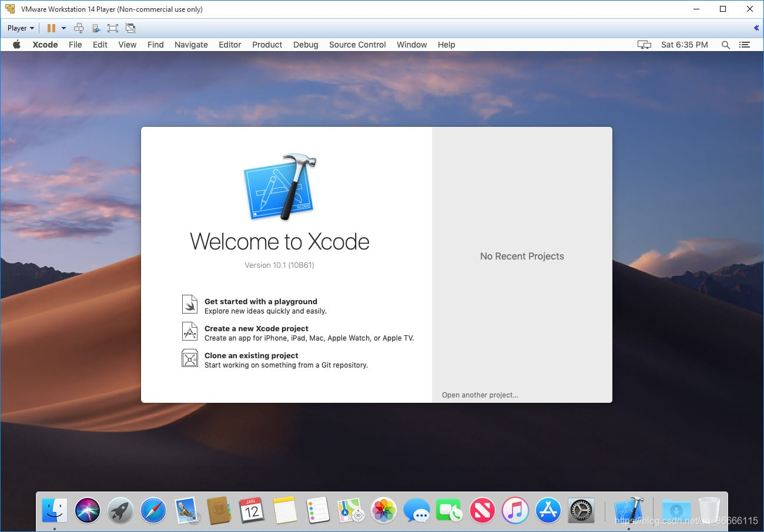Suspend the virtual machine with the pause icon

52,28
